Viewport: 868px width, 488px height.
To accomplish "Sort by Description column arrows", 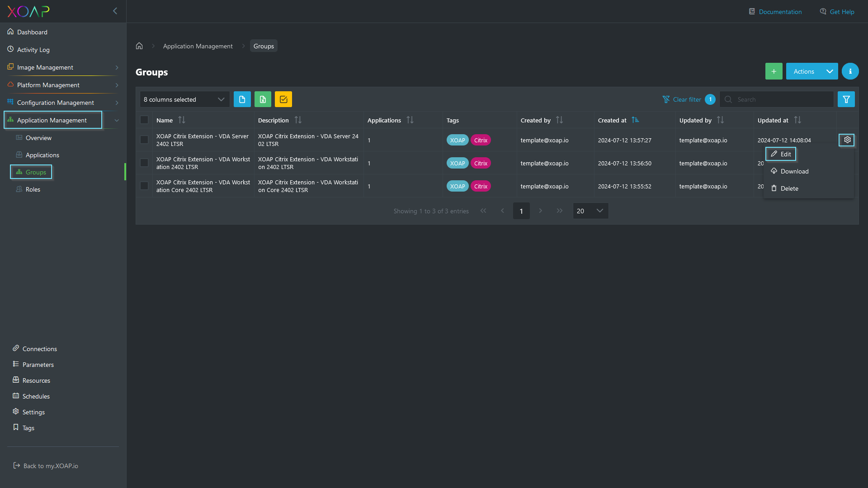I will point(298,120).
